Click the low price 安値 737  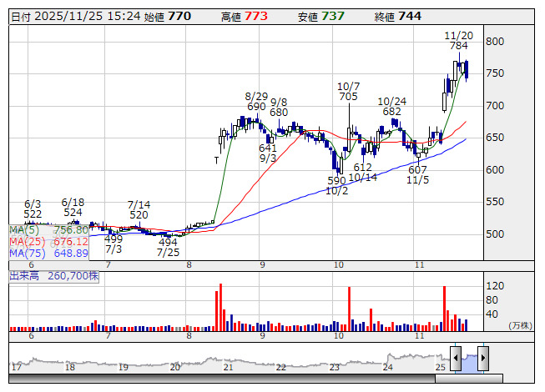click(x=321, y=17)
